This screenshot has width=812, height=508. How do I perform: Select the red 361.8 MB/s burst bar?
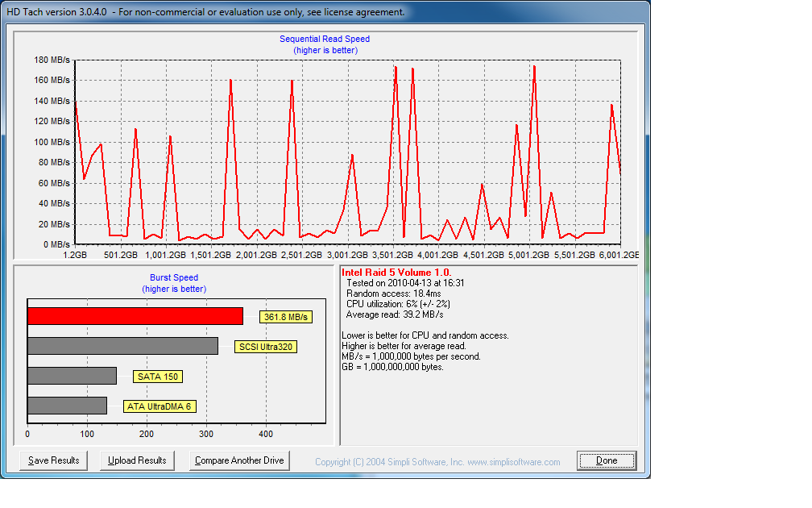[135, 316]
